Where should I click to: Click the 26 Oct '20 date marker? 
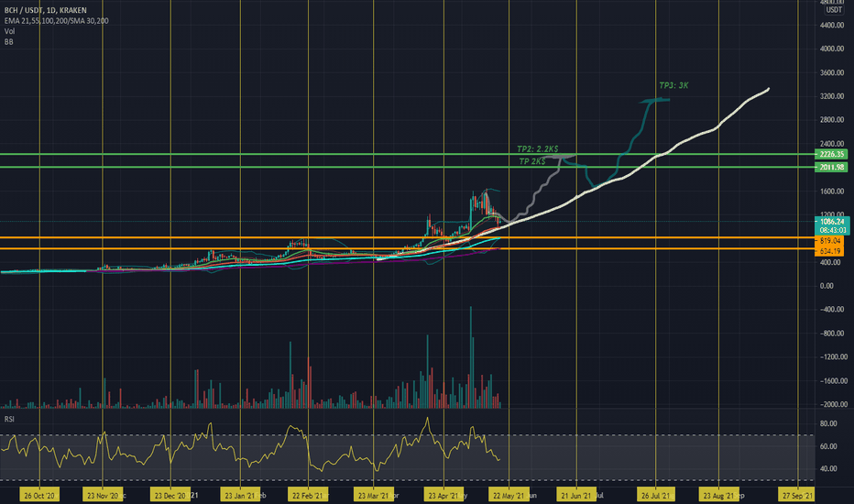click(39, 495)
